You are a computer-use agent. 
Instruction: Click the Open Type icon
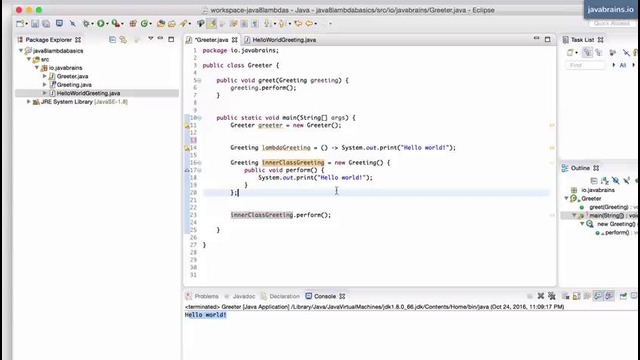point(161,24)
